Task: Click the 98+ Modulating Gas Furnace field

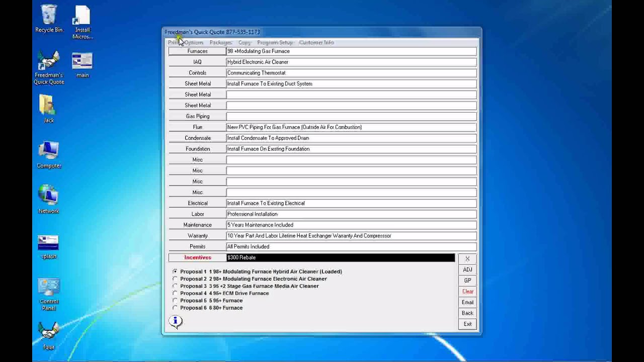Action: click(x=351, y=51)
